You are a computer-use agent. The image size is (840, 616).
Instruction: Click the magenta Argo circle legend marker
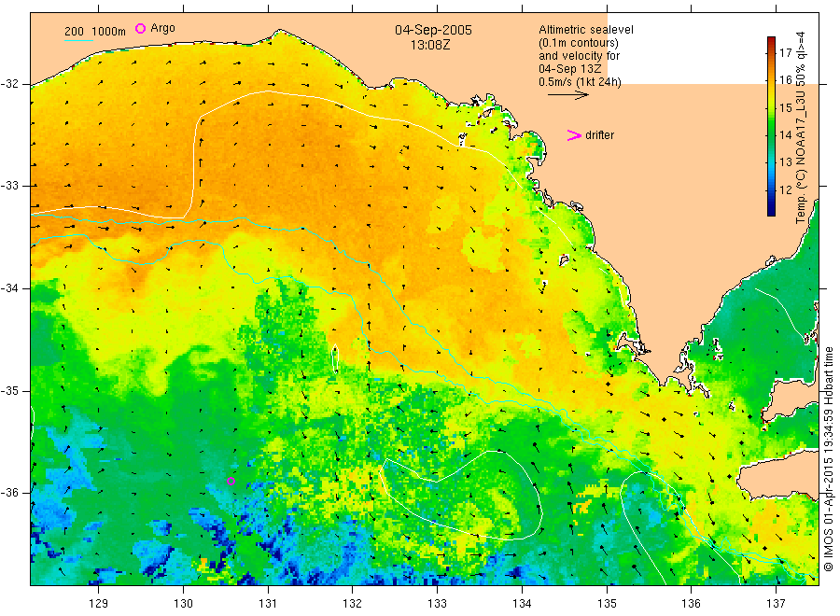(x=140, y=28)
